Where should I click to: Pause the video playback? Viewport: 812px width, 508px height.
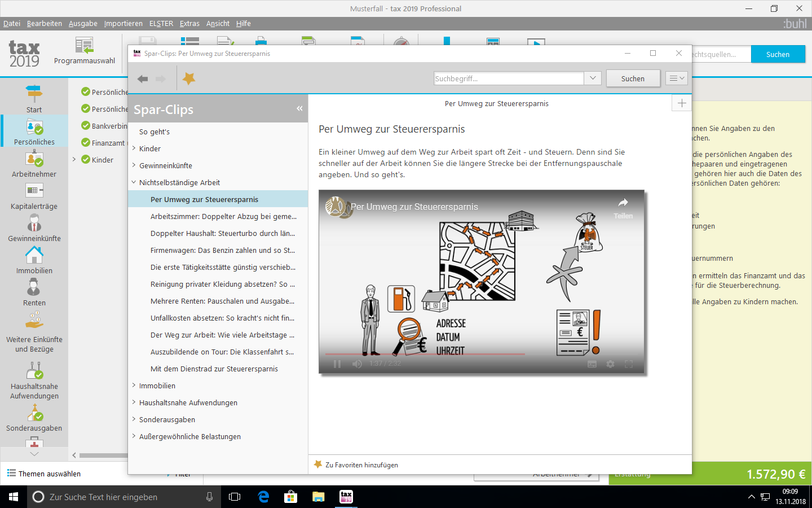tap(337, 364)
